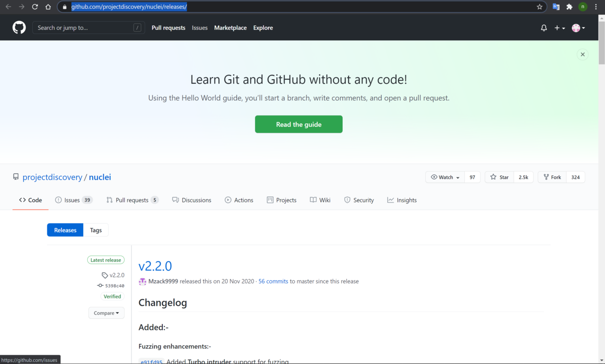Open the Security tab
Screen dimensions: 605x364
[359, 200]
